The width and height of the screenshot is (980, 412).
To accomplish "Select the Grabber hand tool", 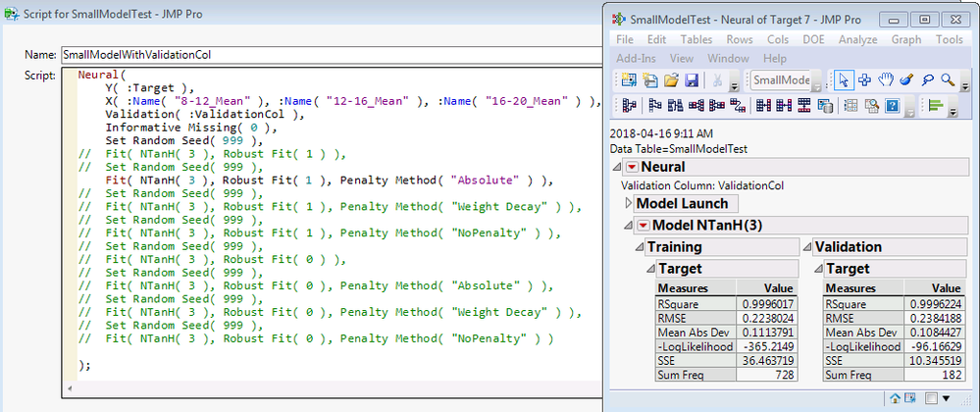I will 886,80.
